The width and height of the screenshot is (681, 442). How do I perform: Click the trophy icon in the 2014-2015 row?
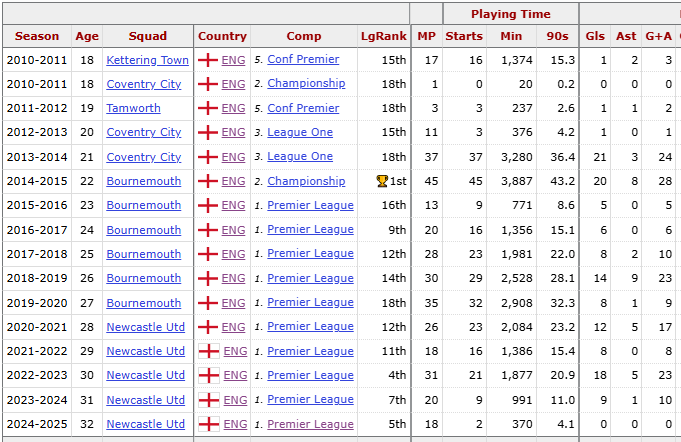[x=382, y=181]
